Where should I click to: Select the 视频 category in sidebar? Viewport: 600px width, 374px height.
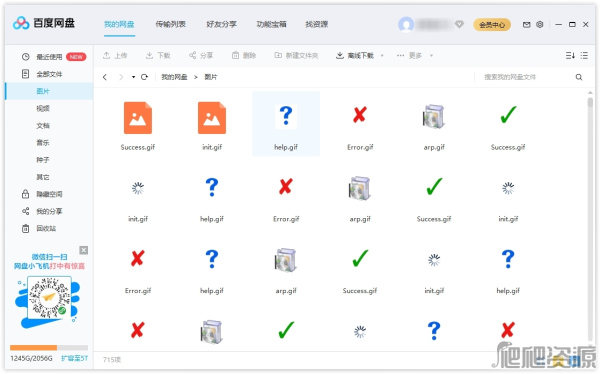pos(43,108)
